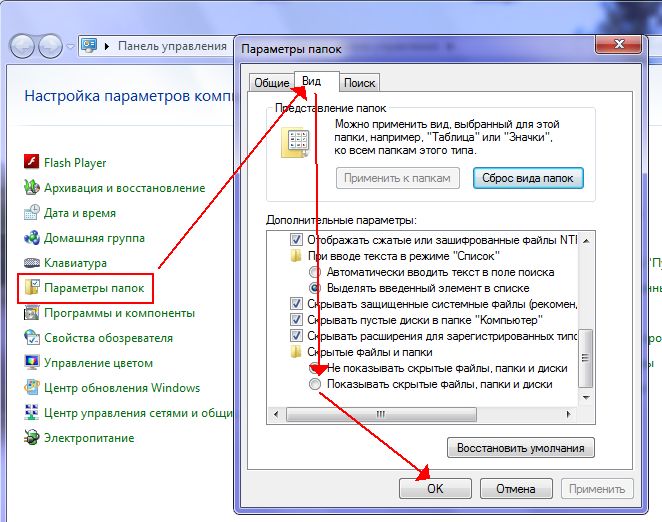Open 'Центр обновления Windows' link
The image size is (662, 522).
pos(122,388)
